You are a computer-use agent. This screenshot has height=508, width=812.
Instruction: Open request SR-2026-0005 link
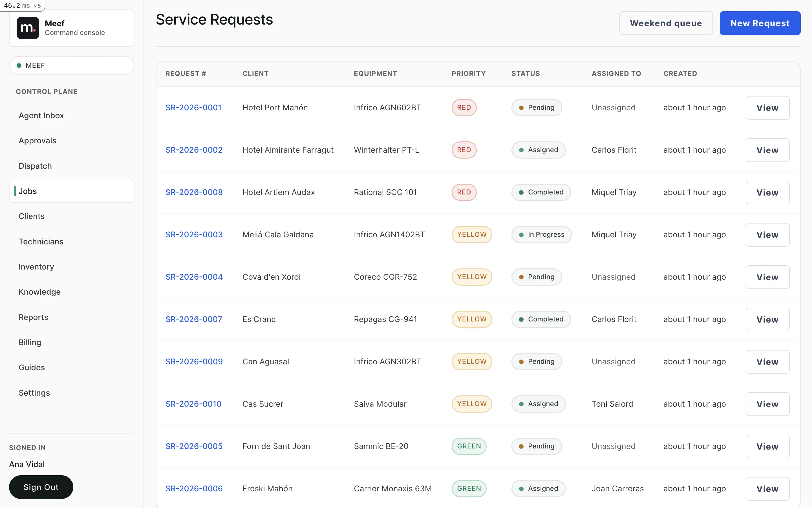click(x=194, y=446)
